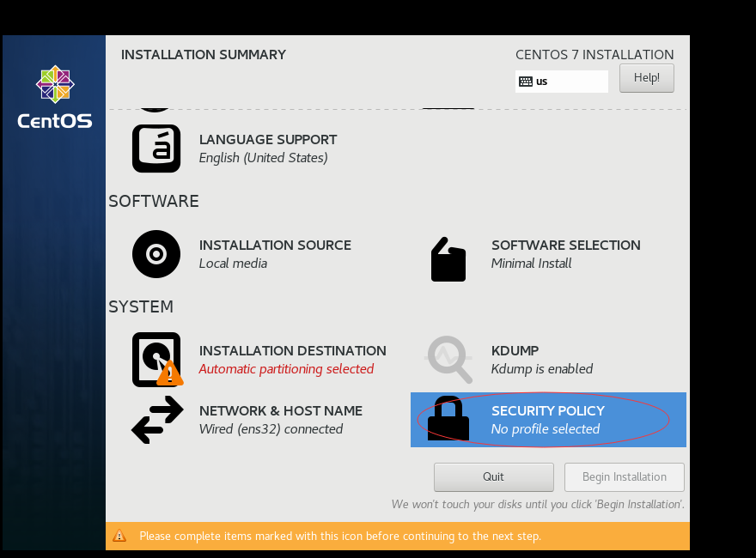Image resolution: width=756 pixels, height=558 pixels.
Task: Open SECURITY POLICY label
Action: (548, 411)
